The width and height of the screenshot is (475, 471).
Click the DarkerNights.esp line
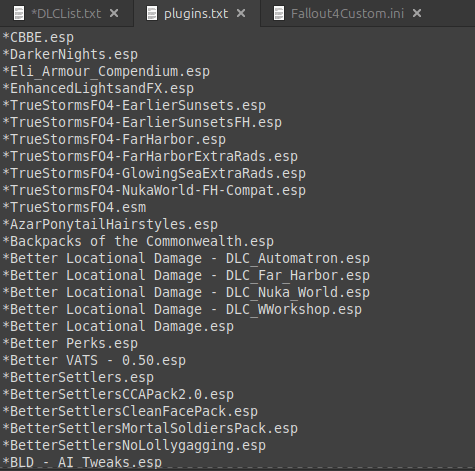70,54
